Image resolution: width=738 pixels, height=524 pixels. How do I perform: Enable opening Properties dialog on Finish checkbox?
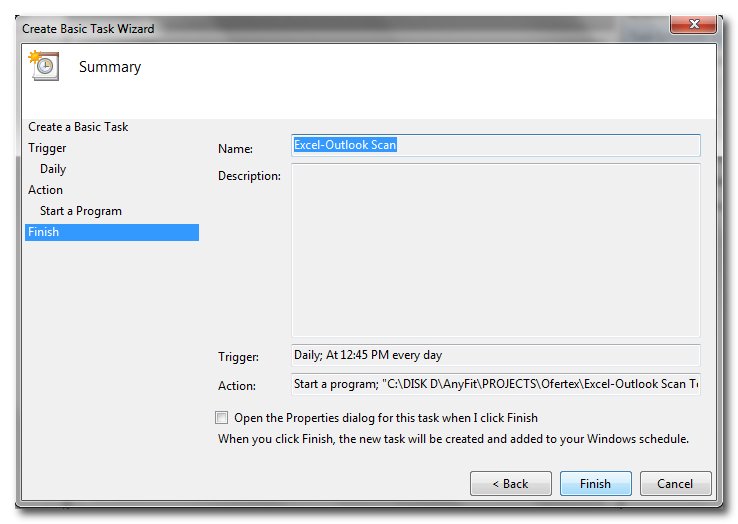(x=221, y=418)
